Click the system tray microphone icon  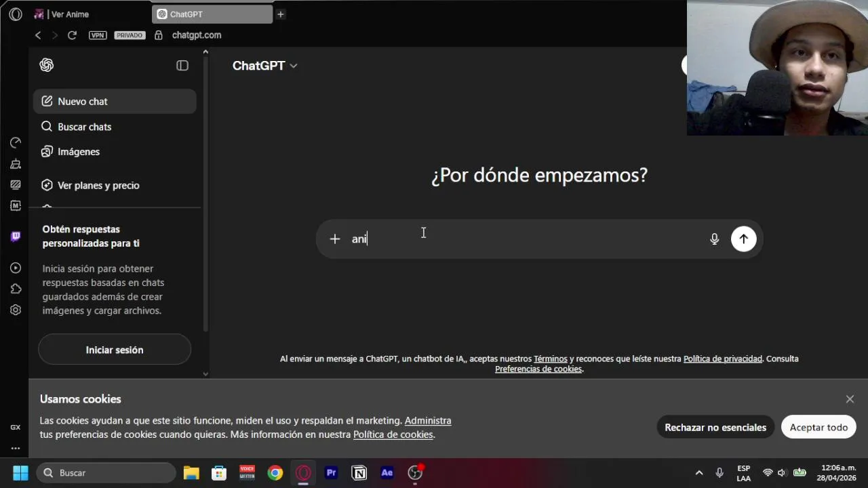pyautogui.click(x=719, y=473)
